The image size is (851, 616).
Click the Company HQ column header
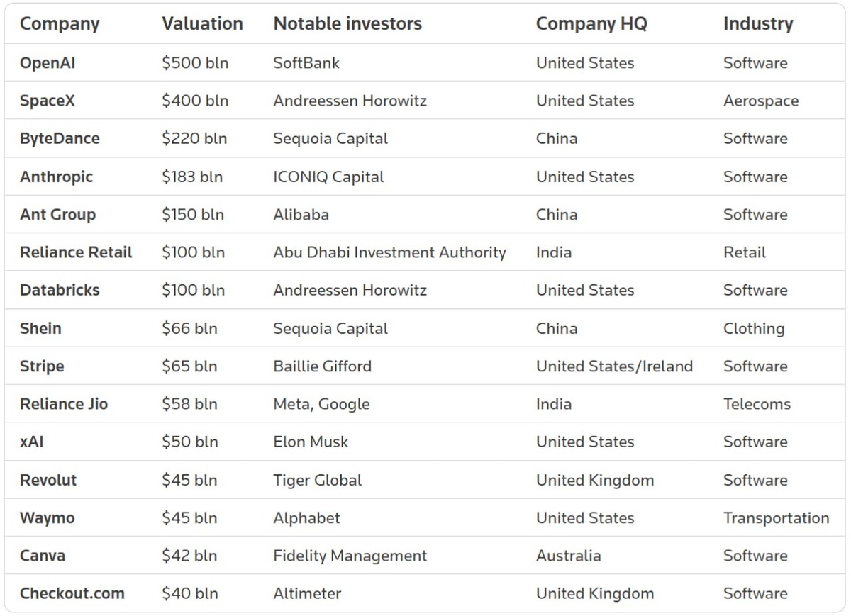click(591, 24)
